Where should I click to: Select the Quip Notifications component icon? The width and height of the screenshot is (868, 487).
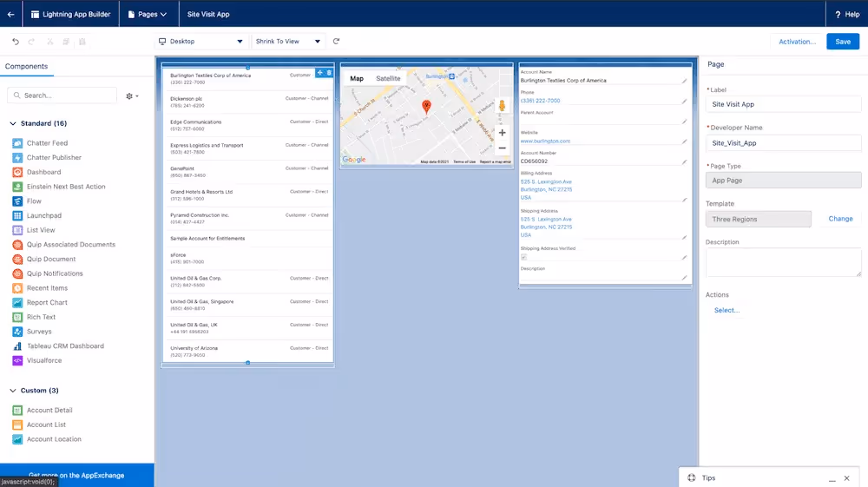coord(17,273)
